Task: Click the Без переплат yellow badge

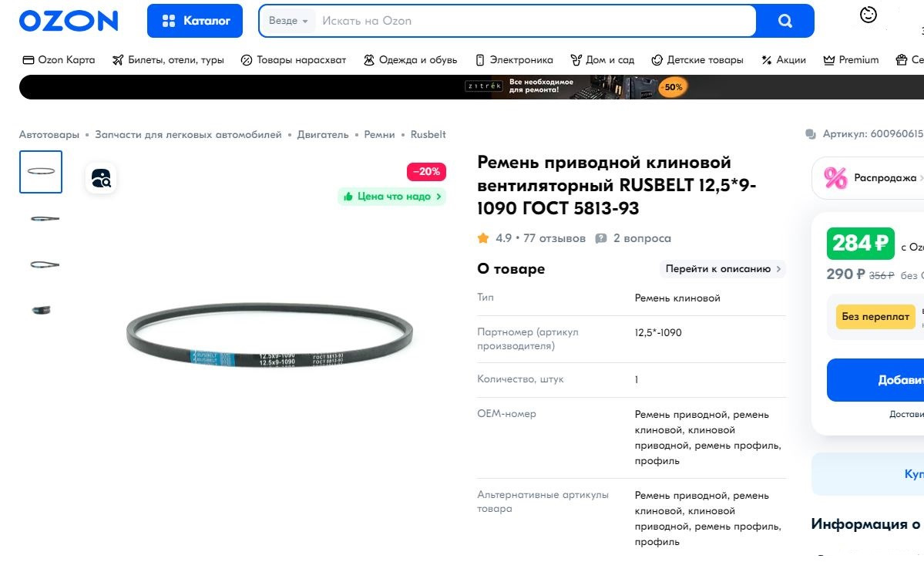Action: 875,317
